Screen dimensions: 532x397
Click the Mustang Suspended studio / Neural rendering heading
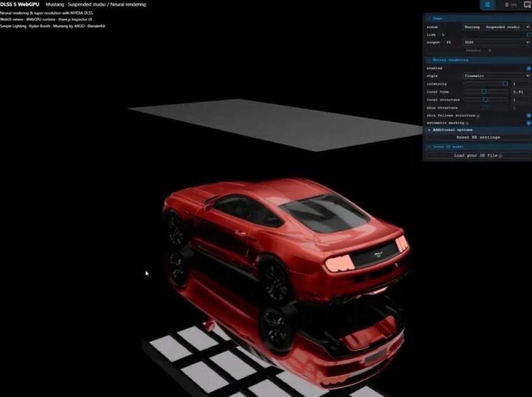click(96, 4)
